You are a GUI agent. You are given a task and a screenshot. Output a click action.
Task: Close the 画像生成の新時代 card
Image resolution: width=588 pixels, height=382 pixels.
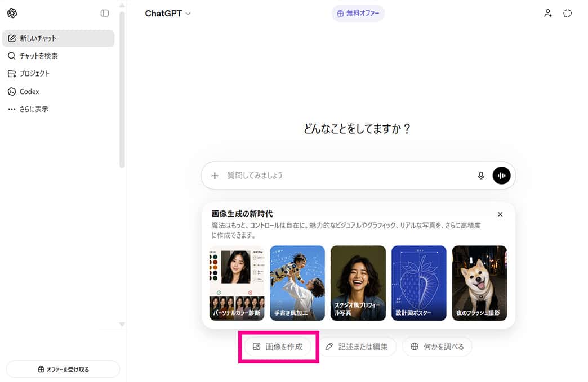click(x=500, y=214)
